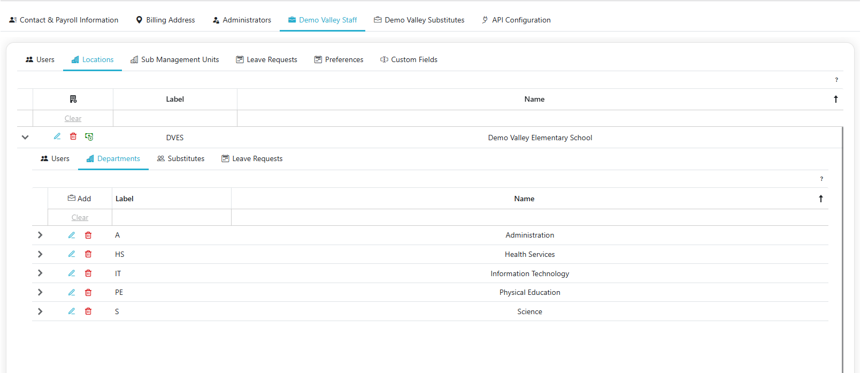The width and height of the screenshot is (868, 373).
Task: Delete the Science department
Action: (88, 311)
